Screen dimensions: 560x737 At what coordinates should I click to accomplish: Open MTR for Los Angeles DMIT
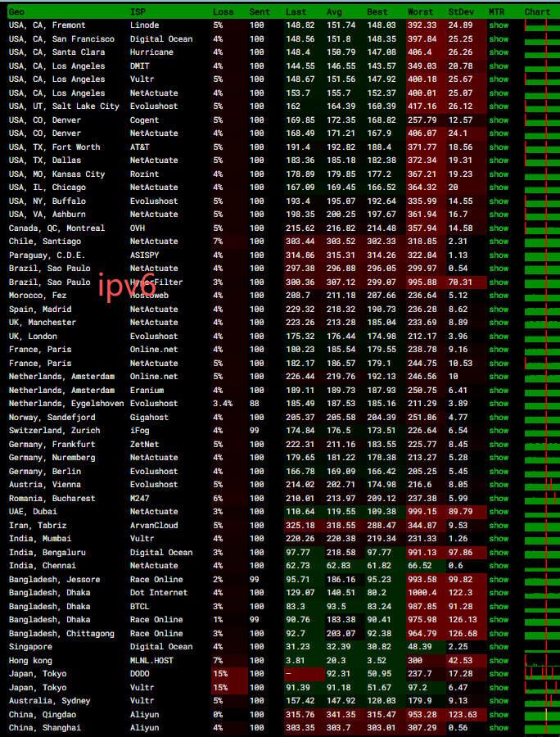(499, 66)
